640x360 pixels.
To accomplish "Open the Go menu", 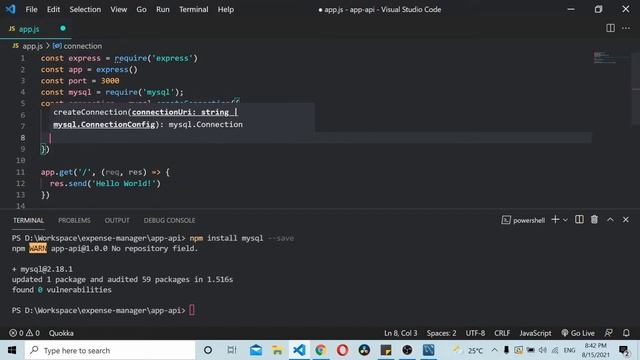I will pyautogui.click(x=141, y=9).
